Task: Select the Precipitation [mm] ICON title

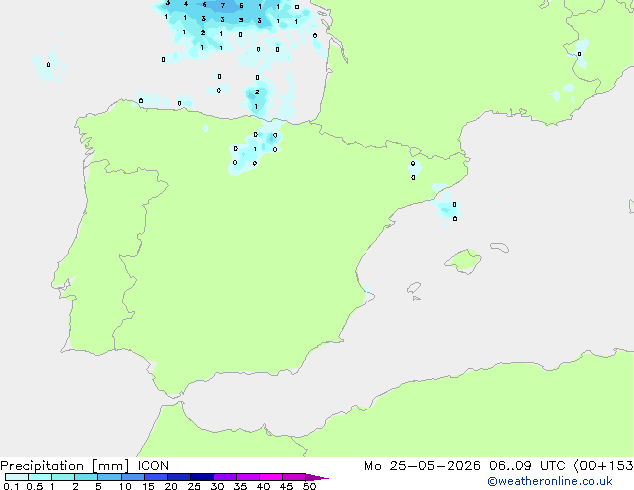Action: tap(84, 466)
